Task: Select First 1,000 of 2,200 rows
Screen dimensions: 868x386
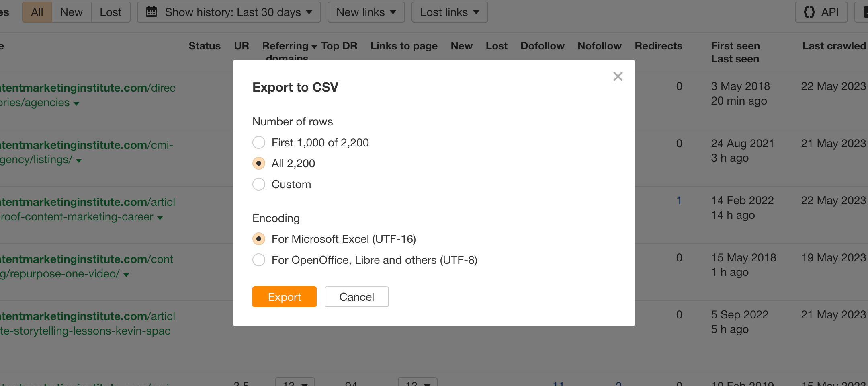Action: pyautogui.click(x=259, y=142)
